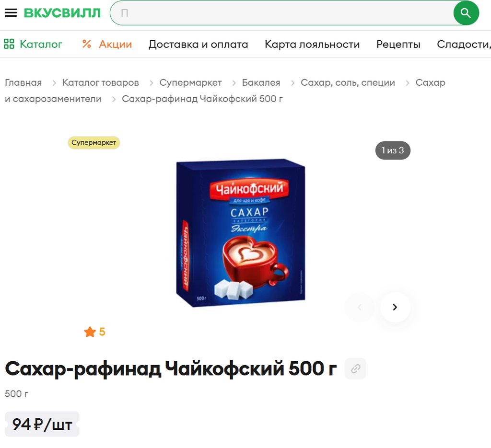Open Сахар, соль, специи breadcrumb
The image size is (491, 448).
point(348,82)
